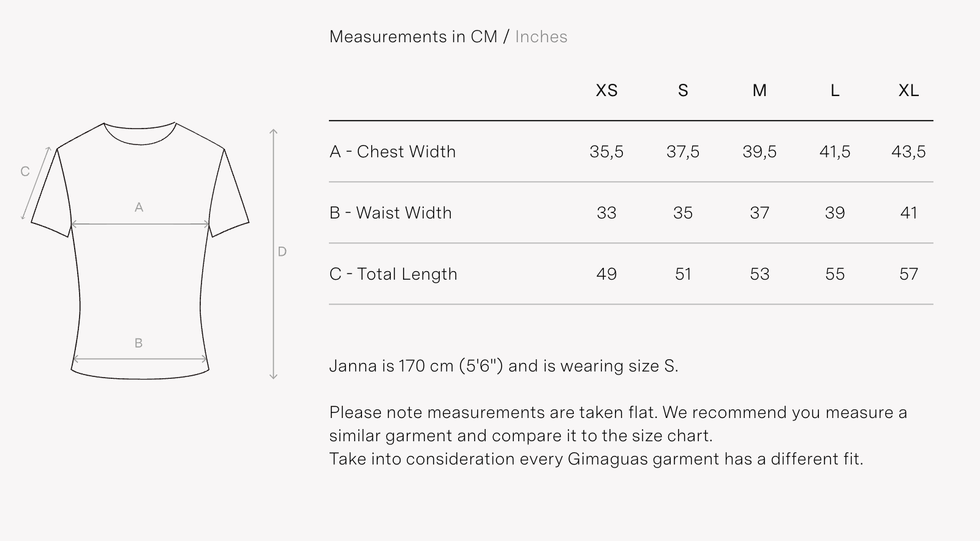Click the A - Chest Width row label
Viewport: 980px width, 541px height.
point(393,152)
